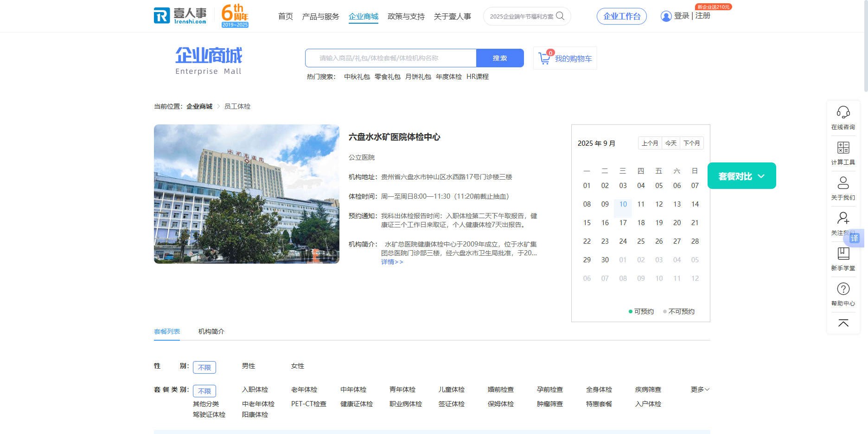Select 婚前检查 category filter
Image resolution: width=868 pixels, height=434 pixels.
click(501, 390)
